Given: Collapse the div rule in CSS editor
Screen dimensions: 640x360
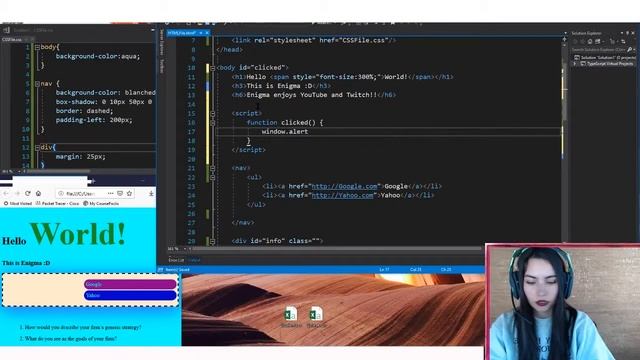Looking at the screenshot, I should coord(37,148).
